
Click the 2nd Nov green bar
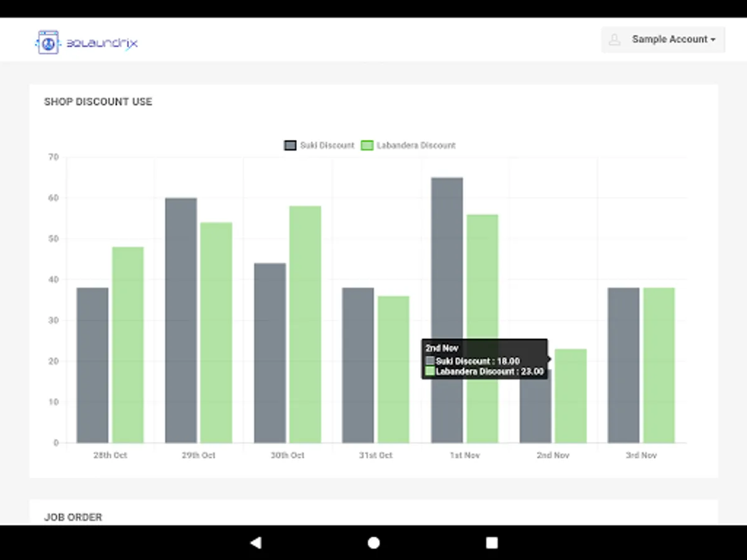(x=571, y=396)
